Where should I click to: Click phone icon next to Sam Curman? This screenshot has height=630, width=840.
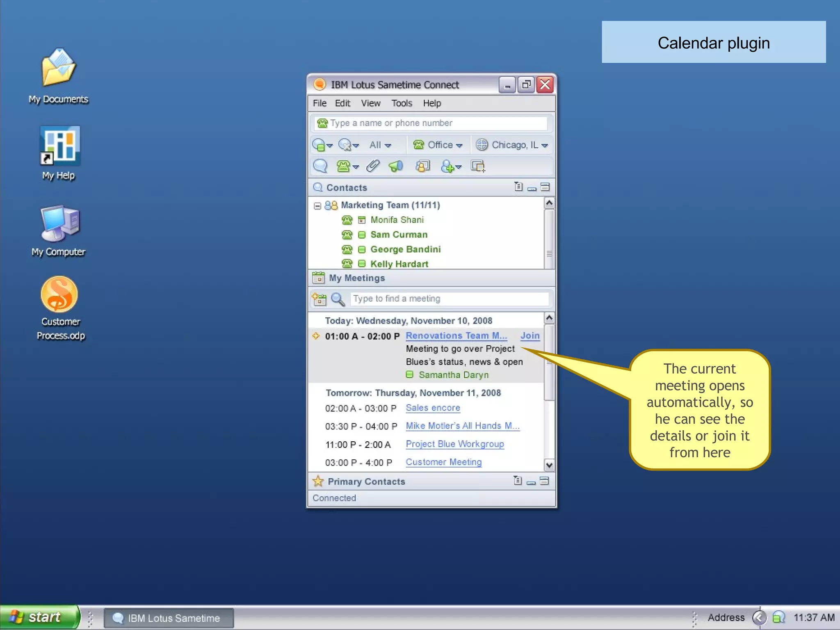[x=347, y=235]
